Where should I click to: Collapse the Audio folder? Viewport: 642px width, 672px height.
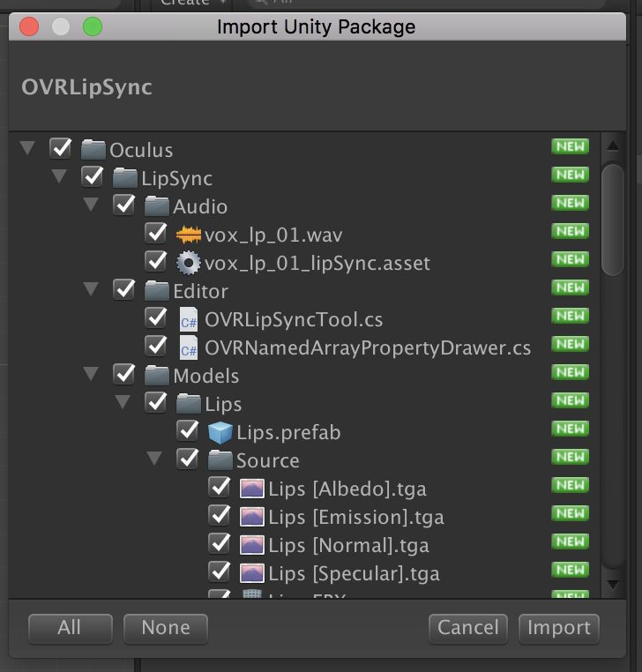click(x=91, y=205)
